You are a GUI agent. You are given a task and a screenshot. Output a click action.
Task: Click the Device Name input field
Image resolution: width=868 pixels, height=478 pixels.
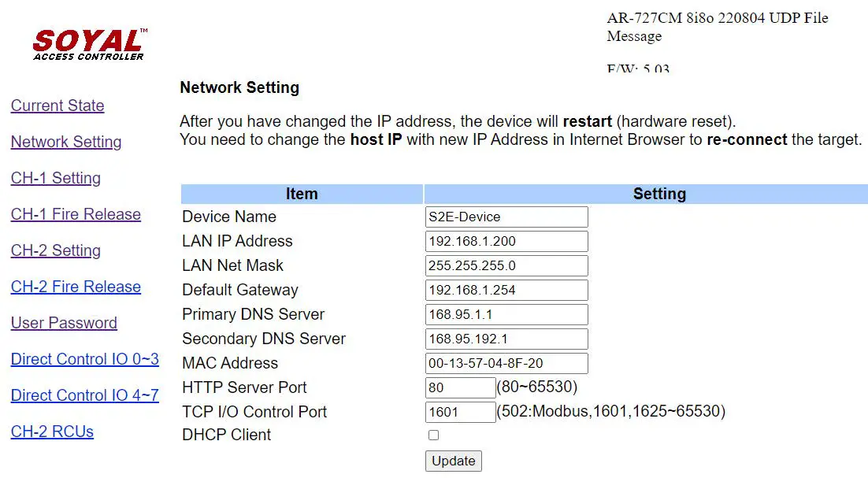point(506,217)
